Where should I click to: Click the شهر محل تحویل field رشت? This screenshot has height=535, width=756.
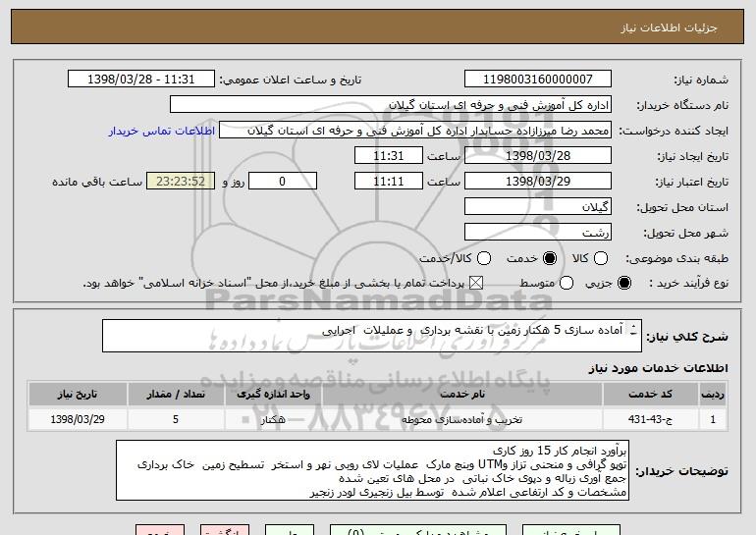click(538, 233)
